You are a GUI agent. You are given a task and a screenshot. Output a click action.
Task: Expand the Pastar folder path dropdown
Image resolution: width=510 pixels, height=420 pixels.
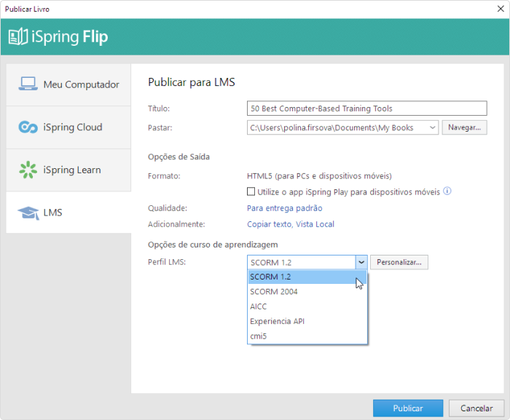(x=432, y=127)
